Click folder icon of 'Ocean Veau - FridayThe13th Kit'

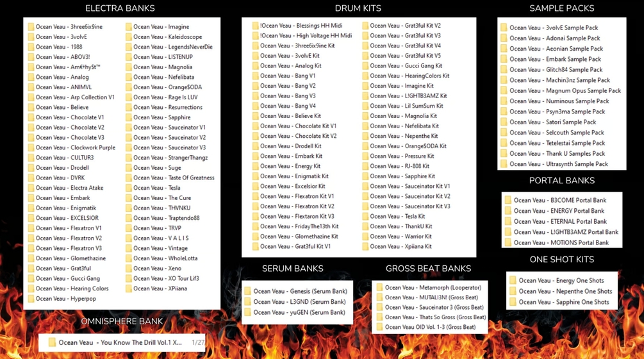point(255,226)
